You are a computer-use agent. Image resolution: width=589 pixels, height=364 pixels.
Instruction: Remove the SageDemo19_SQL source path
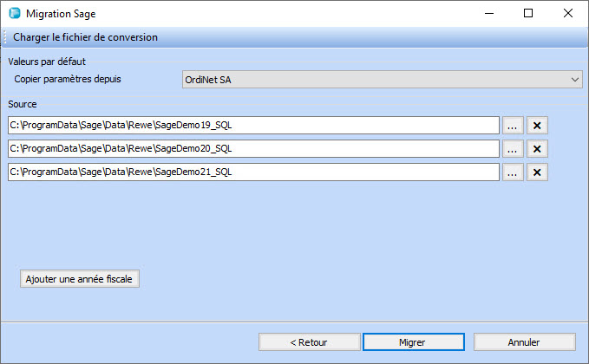(537, 126)
